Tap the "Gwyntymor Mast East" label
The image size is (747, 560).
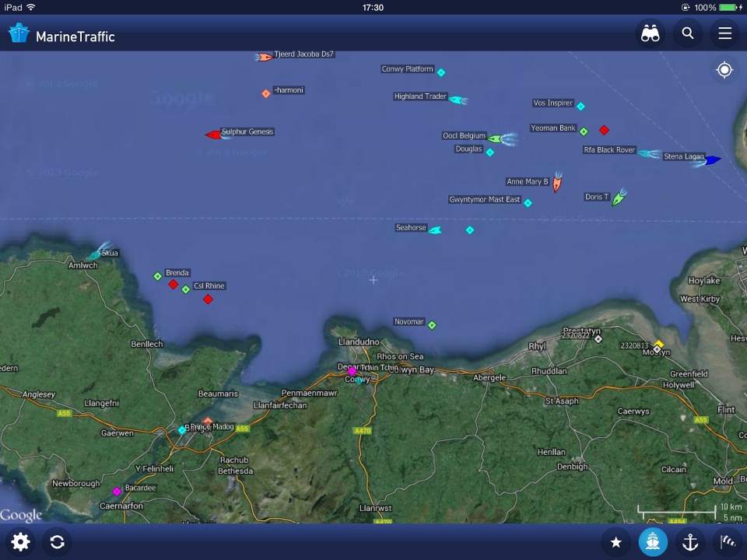[x=485, y=200]
